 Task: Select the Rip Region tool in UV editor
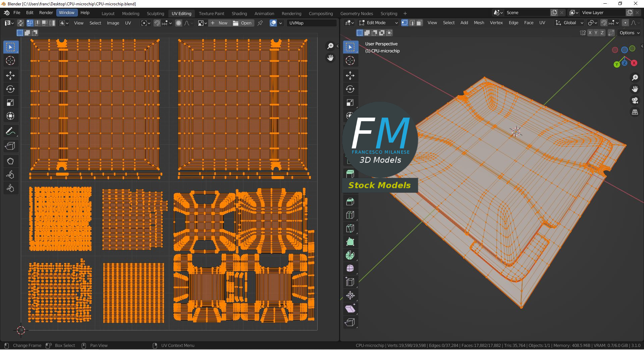(10, 146)
